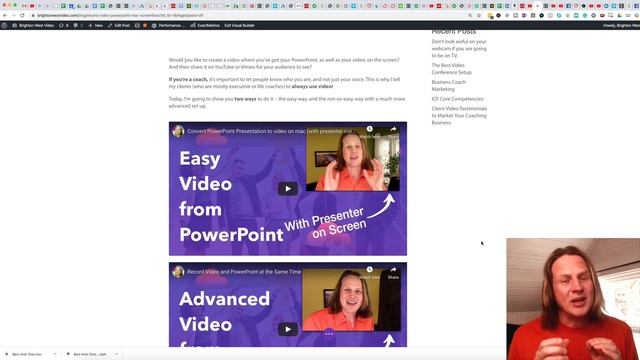640x360 pixels.
Task: Click the three-dots handle on Advanced Video
Action: [329, 333]
